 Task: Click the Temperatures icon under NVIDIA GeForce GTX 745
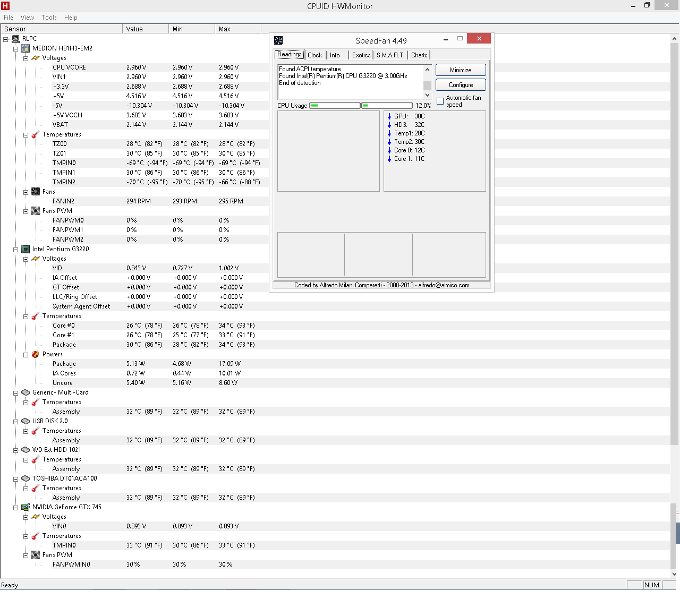36,536
